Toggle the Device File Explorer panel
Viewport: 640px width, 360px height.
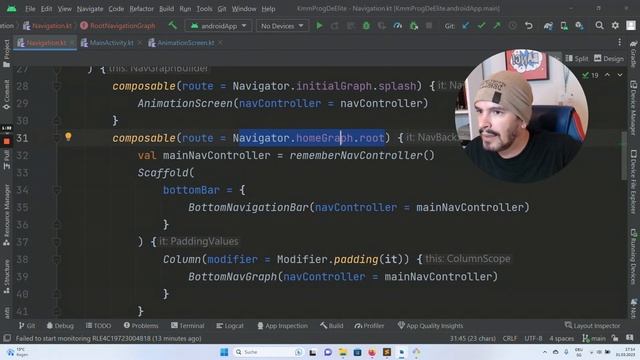pos(633,182)
